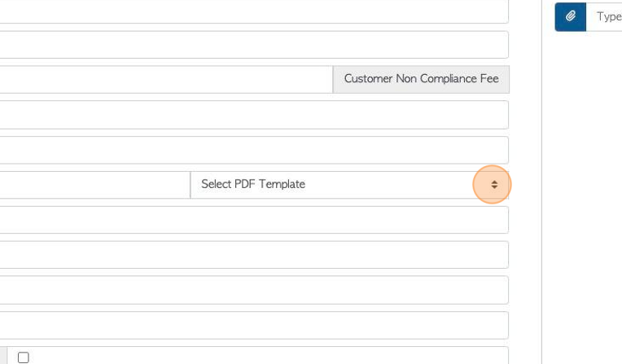Click the form field directly above Customer Non Compliance Fee row

point(254,45)
